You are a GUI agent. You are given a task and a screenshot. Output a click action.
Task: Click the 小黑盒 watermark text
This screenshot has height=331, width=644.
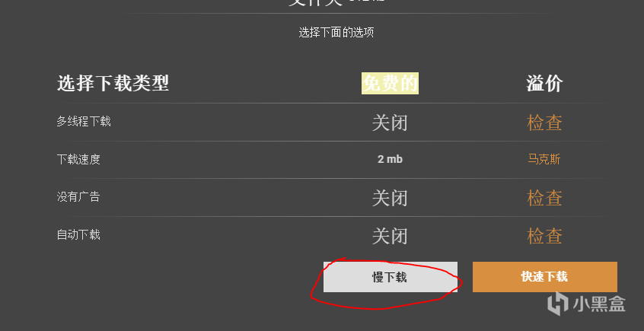click(x=598, y=304)
